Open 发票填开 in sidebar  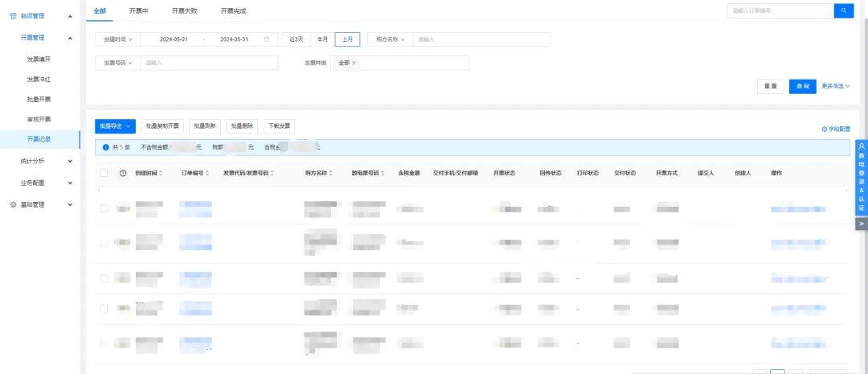(39, 60)
